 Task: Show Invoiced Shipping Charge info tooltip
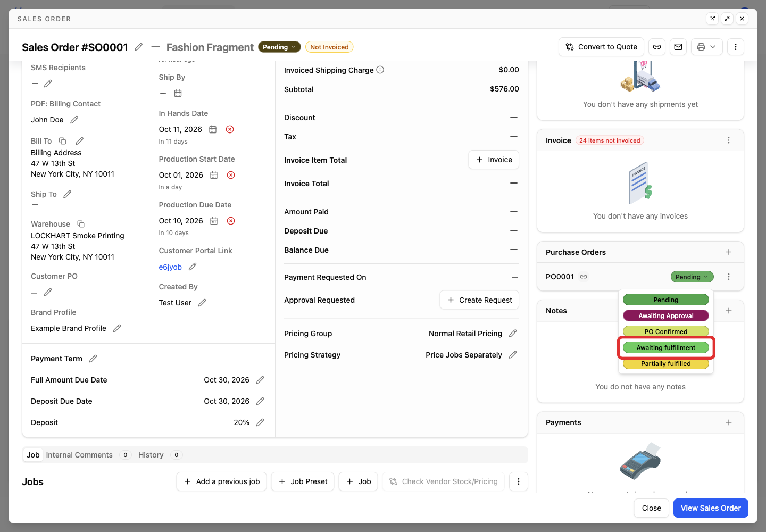(380, 70)
